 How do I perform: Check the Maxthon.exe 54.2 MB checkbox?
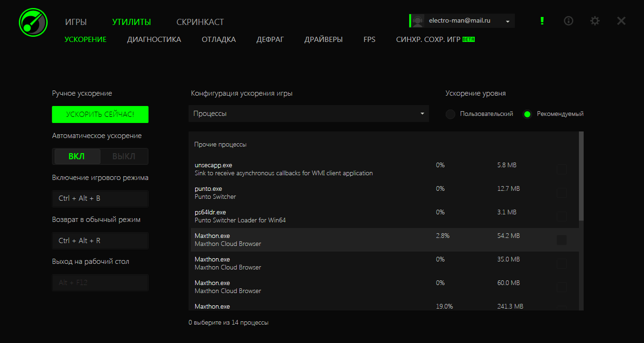pos(561,240)
